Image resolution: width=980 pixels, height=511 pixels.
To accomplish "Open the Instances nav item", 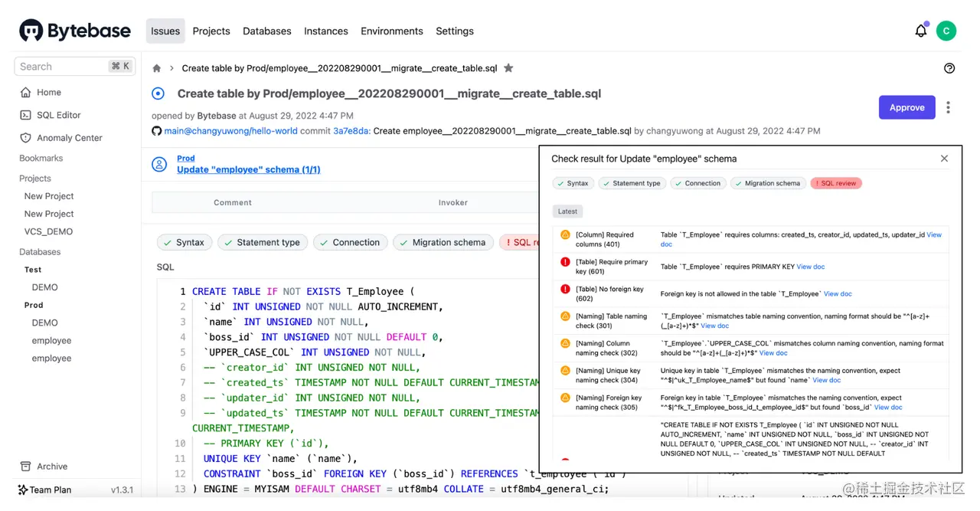I will 326,31.
